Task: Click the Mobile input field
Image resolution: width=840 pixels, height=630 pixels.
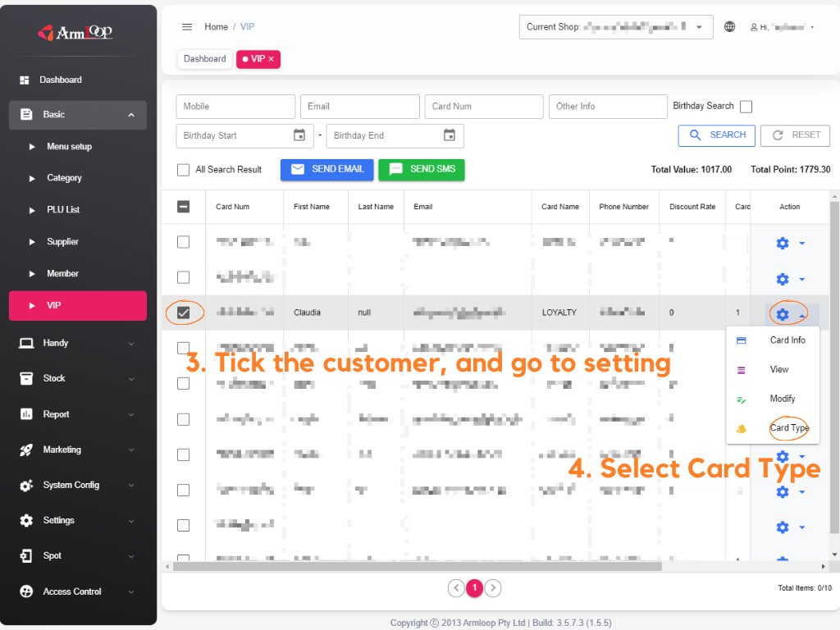Action: 235,107
